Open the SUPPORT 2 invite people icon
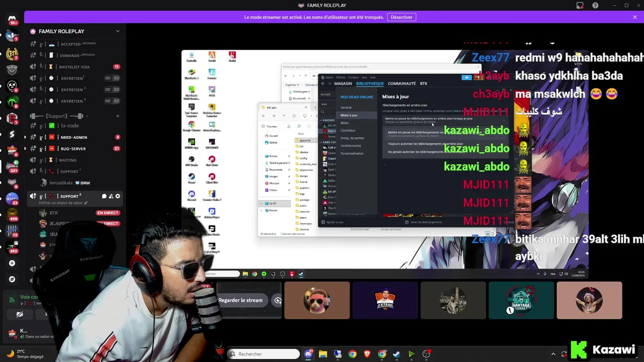This screenshot has width=644, height=362. tap(111, 197)
